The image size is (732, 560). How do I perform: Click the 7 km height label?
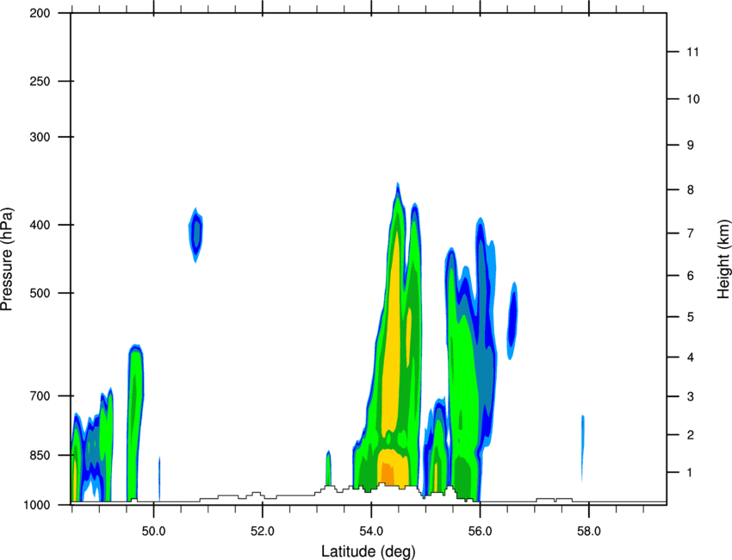[x=691, y=233]
